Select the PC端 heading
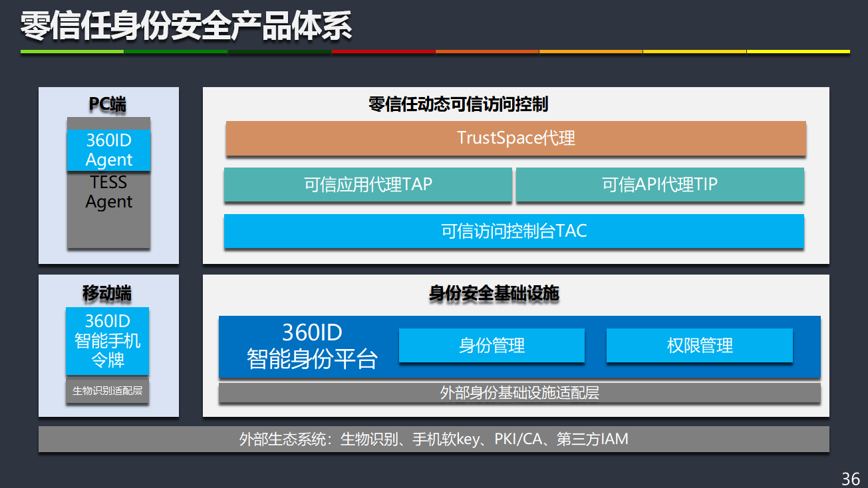 click(x=108, y=104)
